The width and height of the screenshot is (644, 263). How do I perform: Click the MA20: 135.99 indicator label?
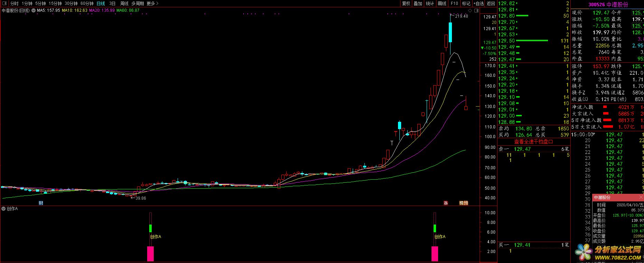(x=102, y=10)
